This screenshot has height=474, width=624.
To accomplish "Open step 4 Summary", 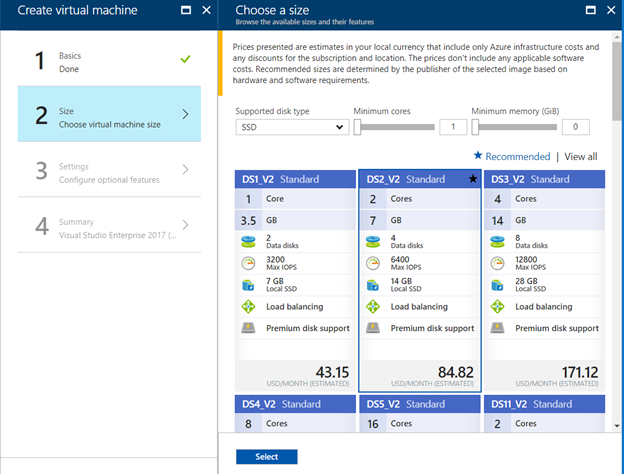I will (109, 226).
